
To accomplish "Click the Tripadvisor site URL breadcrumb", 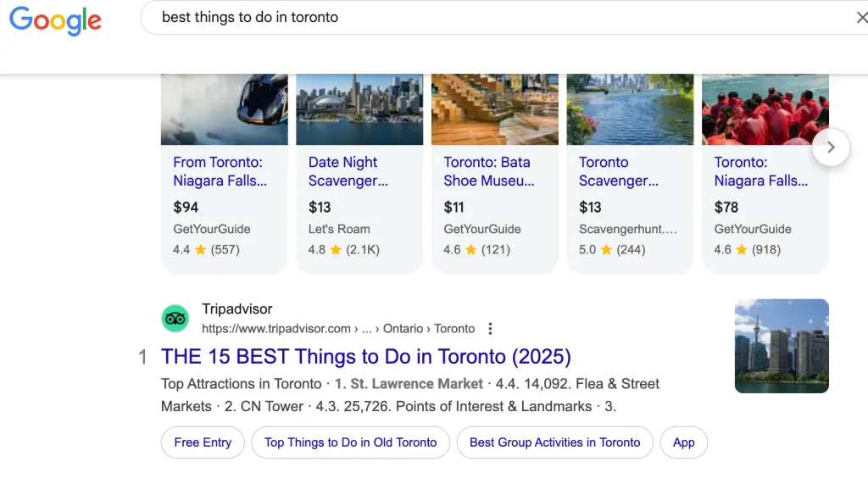I will pyautogui.click(x=337, y=329).
